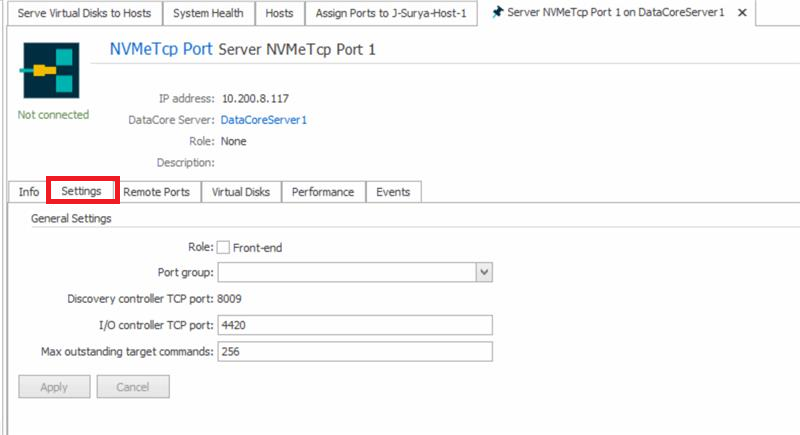Follow the DataCoreServer1 link

[x=264, y=120]
